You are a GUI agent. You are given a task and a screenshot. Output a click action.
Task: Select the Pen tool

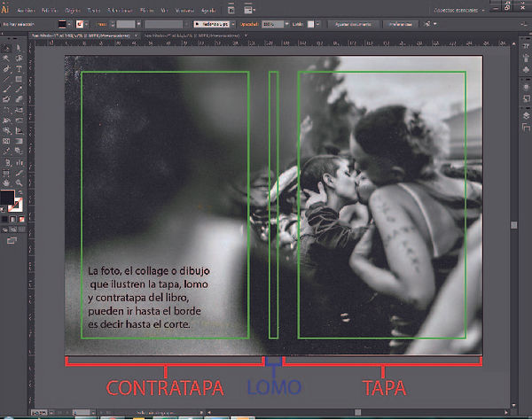click(6, 69)
